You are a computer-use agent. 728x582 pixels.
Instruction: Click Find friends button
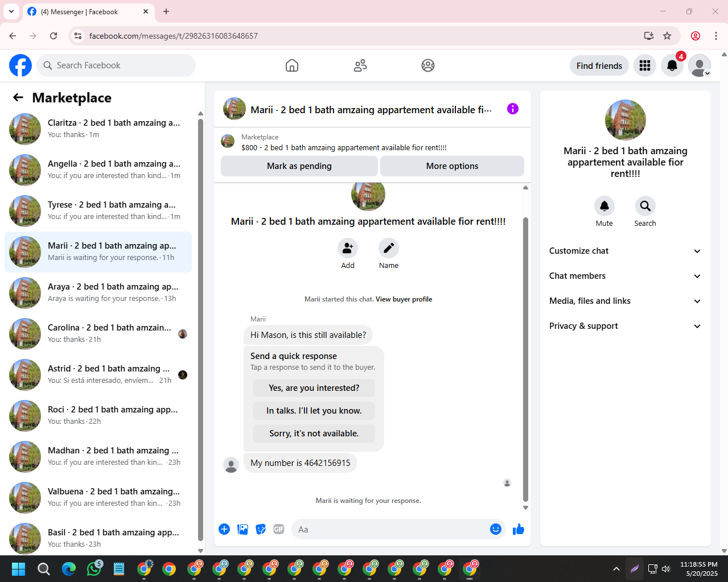pos(599,65)
